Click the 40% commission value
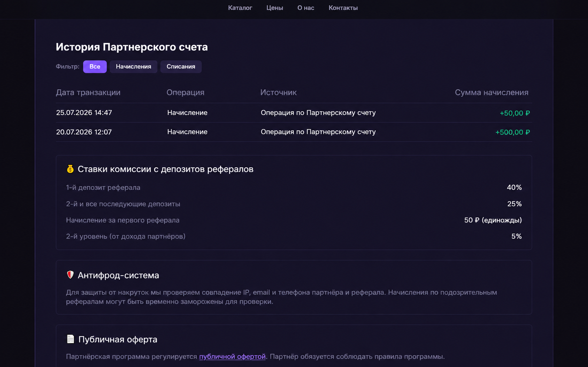Screen dimensions: 588x367 point(514,187)
